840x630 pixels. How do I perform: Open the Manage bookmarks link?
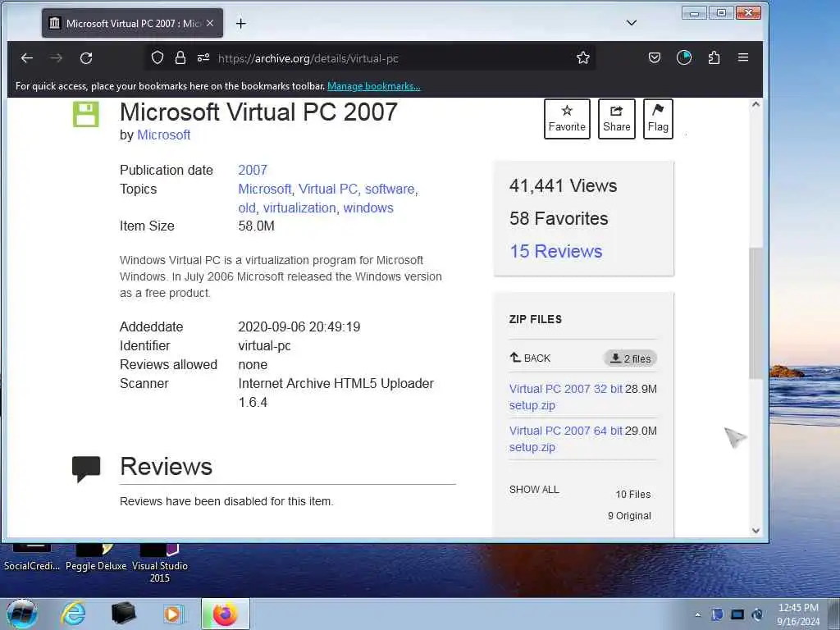pos(374,86)
